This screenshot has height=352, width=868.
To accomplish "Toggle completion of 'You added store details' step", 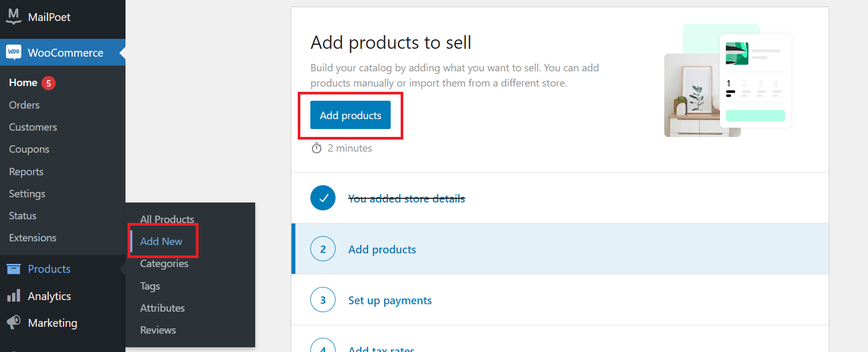I will click(406, 198).
